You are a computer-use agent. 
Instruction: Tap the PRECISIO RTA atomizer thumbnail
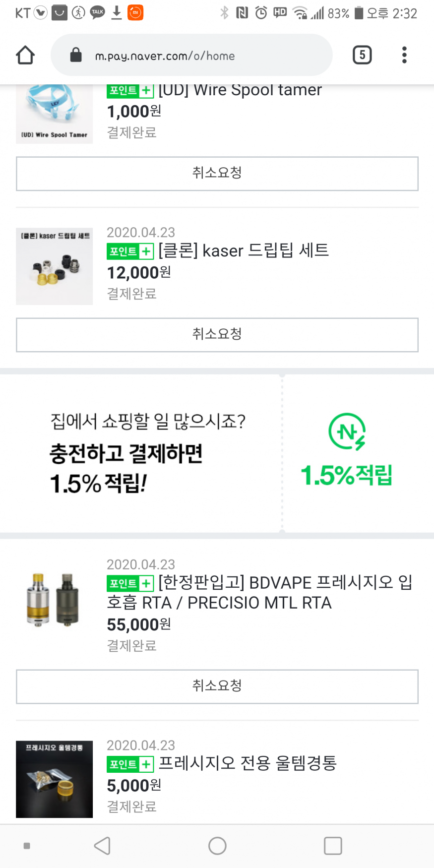[x=55, y=599]
